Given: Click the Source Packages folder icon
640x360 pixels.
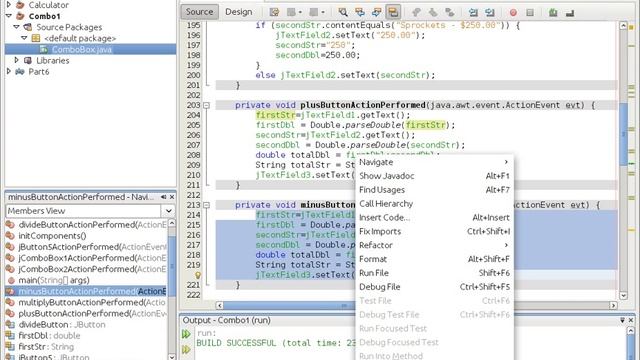Looking at the screenshot, I should [28, 27].
